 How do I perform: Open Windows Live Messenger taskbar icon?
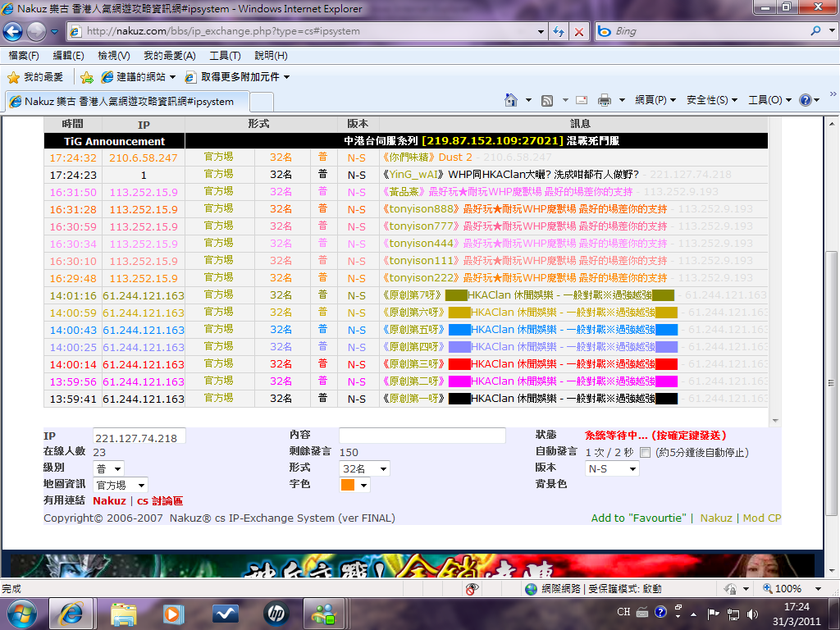tap(325, 614)
